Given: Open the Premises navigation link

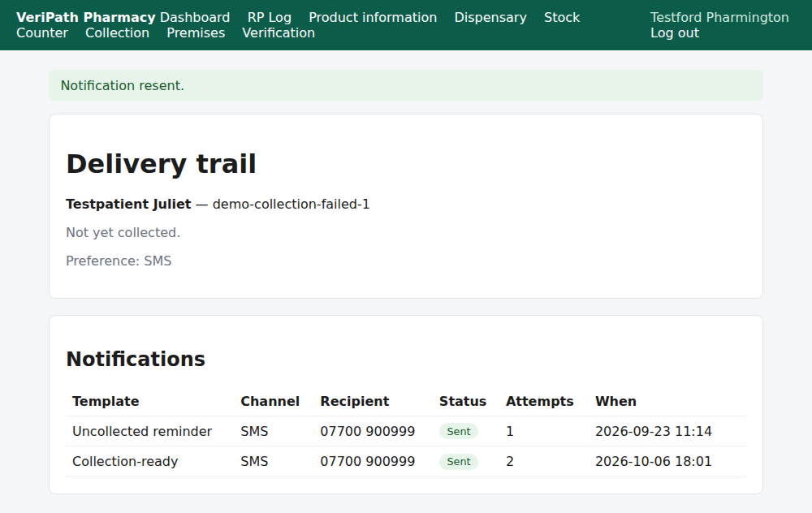Looking at the screenshot, I should point(196,32).
